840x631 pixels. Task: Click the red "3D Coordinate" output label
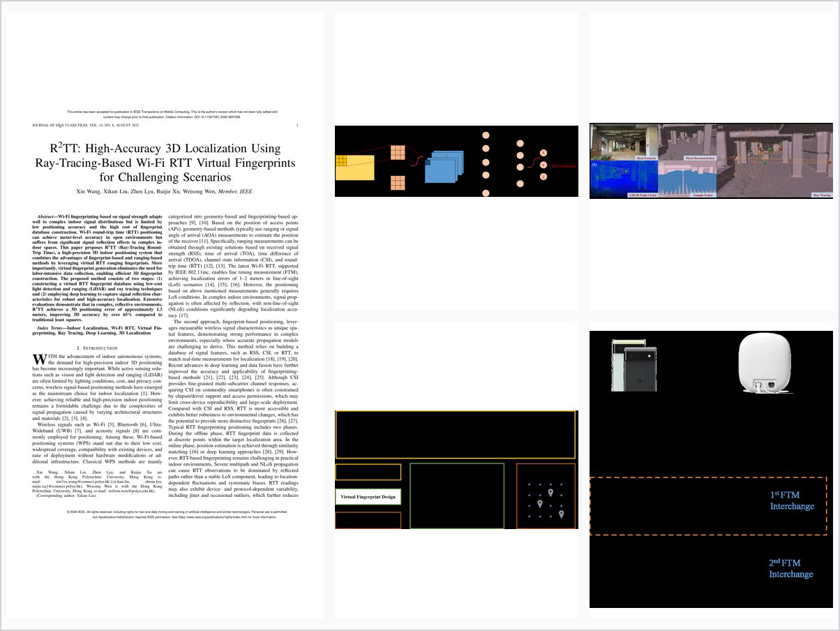point(562,165)
